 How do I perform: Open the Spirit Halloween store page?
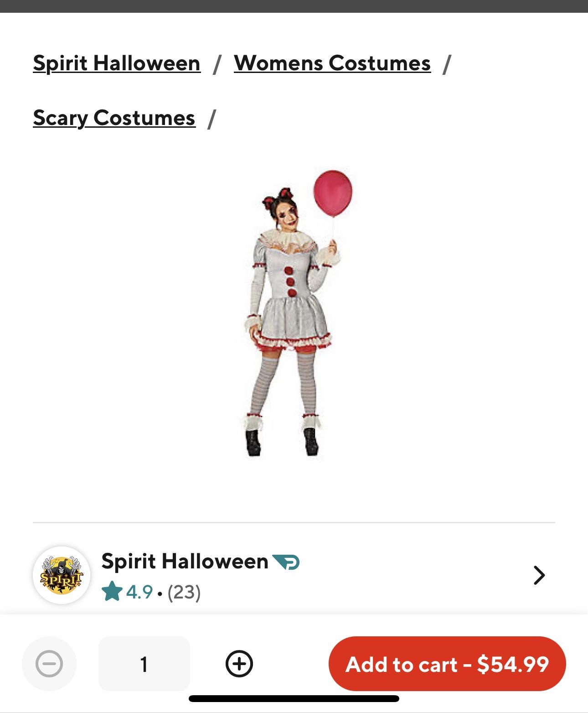click(184, 562)
